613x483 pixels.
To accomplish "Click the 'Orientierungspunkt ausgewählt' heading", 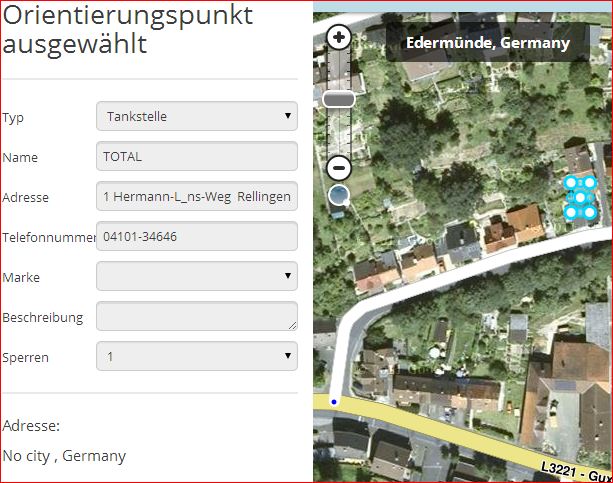I will click(x=127, y=30).
